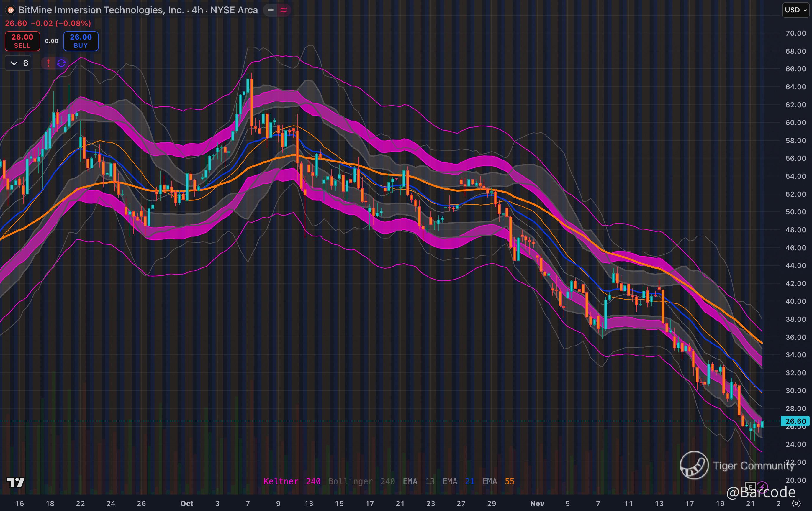Click the symbol title BitMine Immersion Technologies
This screenshot has width=812, height=511.
[101, 10]
